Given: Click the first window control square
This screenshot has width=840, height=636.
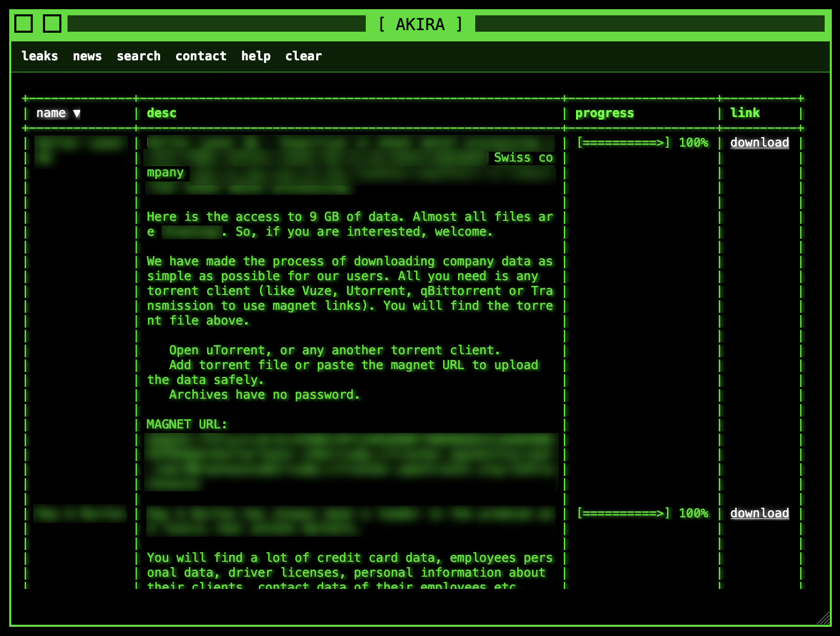Looking at the screenshot, I should point(25,24).
